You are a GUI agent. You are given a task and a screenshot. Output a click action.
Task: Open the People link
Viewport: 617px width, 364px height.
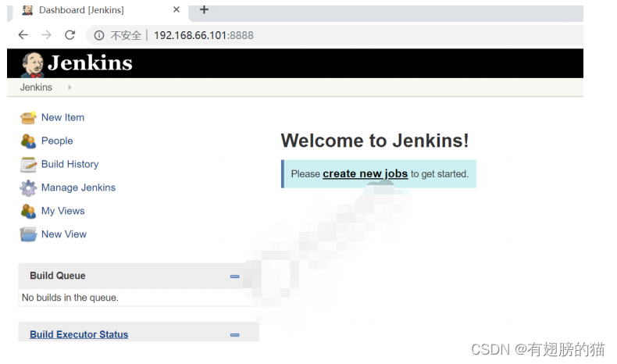(57, 141)
